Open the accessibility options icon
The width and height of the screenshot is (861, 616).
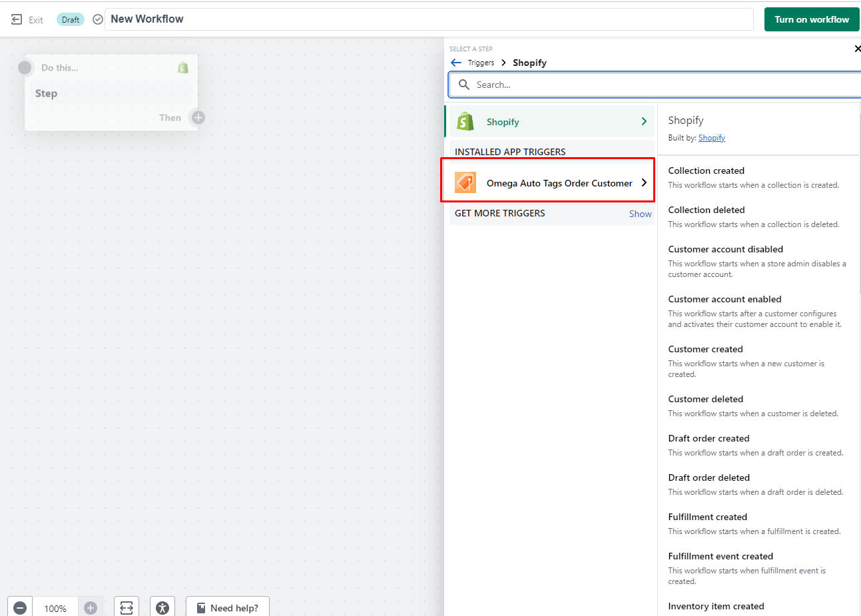162,607
